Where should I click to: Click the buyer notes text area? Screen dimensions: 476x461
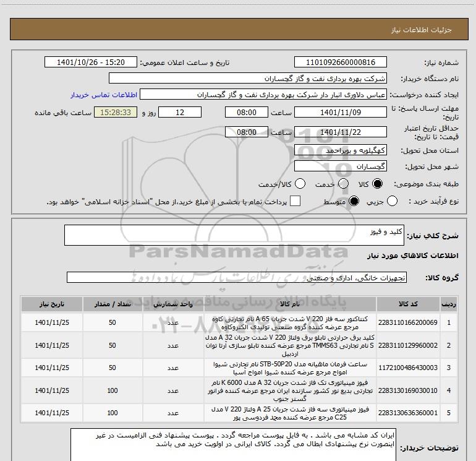(x=233, y=444)
